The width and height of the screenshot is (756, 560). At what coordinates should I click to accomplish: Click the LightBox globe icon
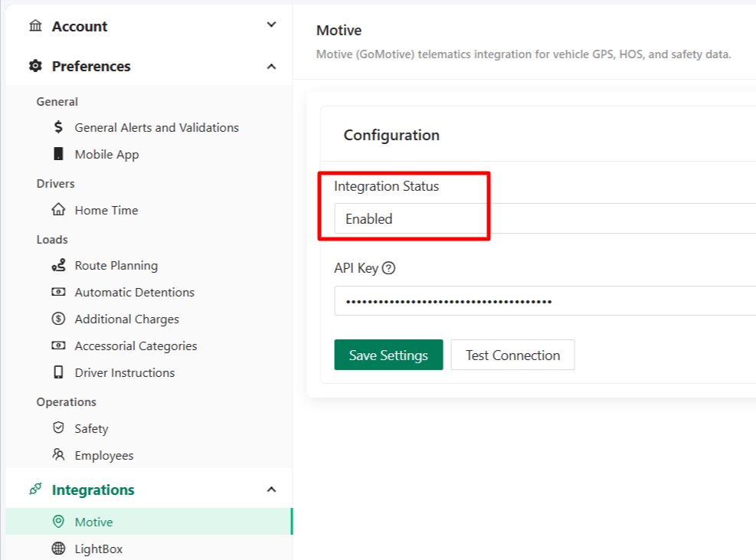(58, 549)
